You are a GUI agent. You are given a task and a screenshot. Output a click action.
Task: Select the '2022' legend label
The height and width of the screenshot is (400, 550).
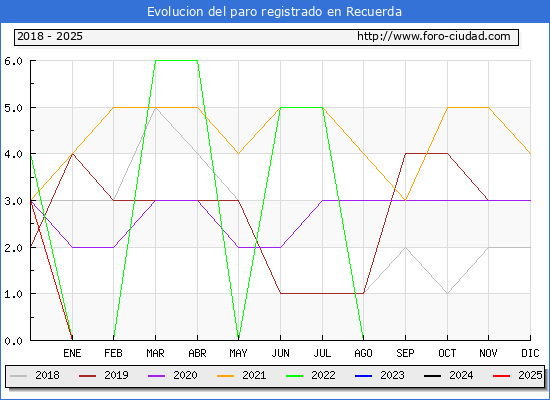click(x=323, y=375)
